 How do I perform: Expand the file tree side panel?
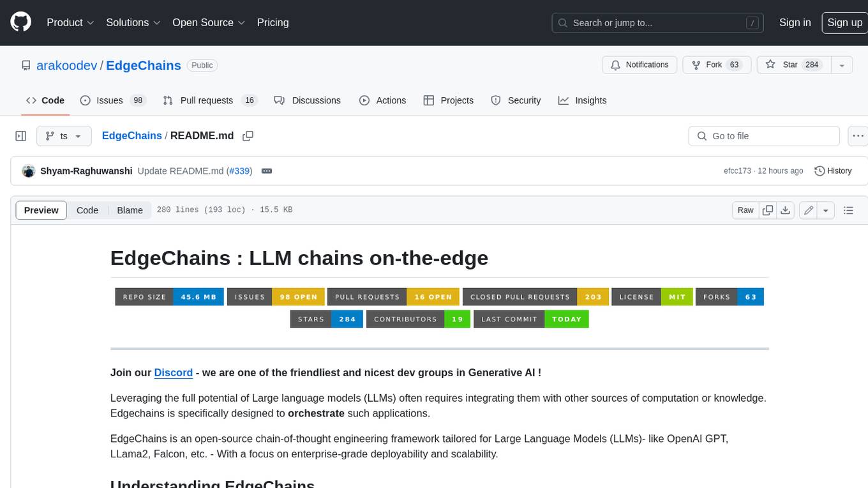[20, 136]
